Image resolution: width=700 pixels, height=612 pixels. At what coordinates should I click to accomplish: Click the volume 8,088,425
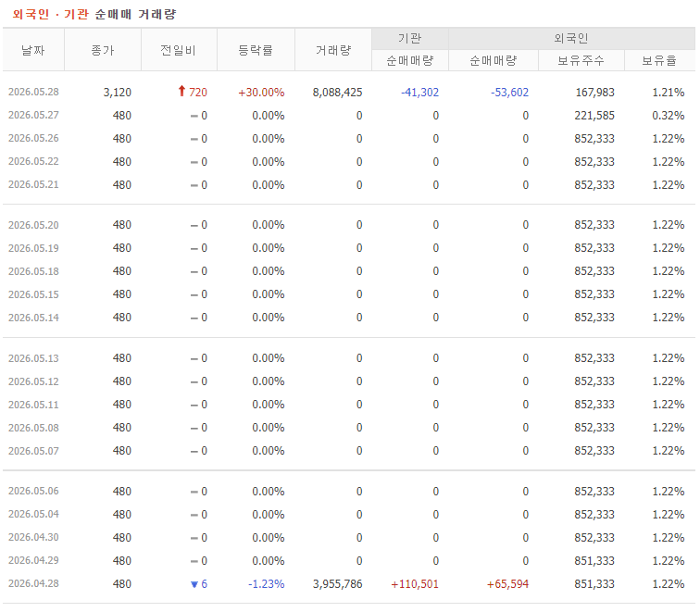point(337,93)
